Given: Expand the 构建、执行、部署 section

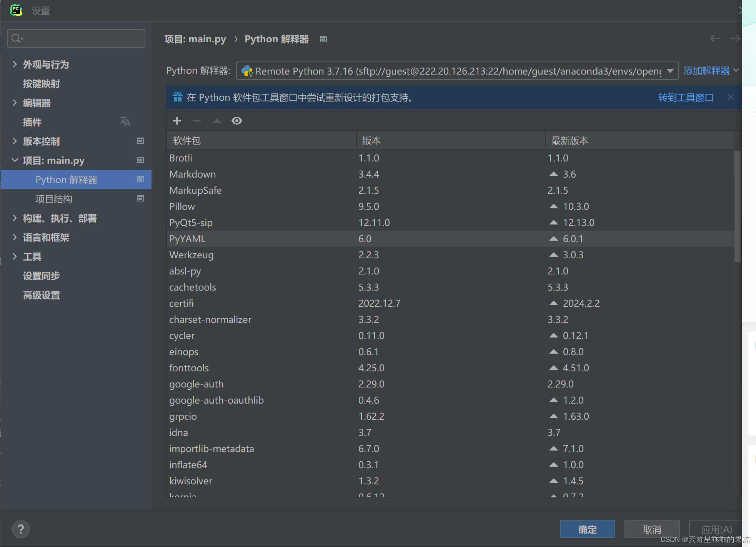Looking at the screenshot, I should 15,218.
